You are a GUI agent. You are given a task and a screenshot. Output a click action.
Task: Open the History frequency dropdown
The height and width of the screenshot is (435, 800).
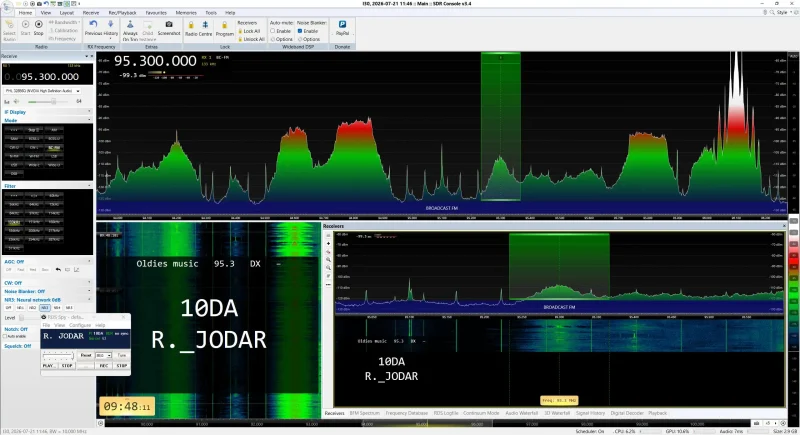[x=110, y=29]
